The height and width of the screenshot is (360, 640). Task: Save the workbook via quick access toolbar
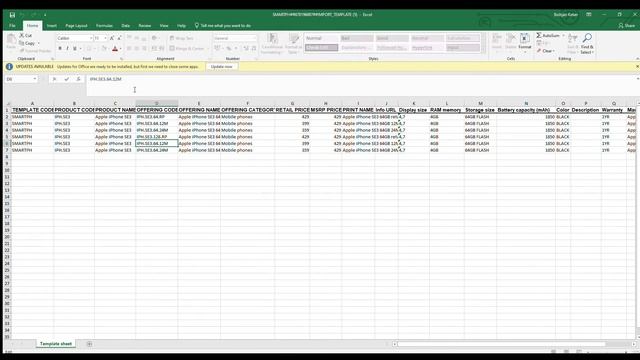click(12, 15)
